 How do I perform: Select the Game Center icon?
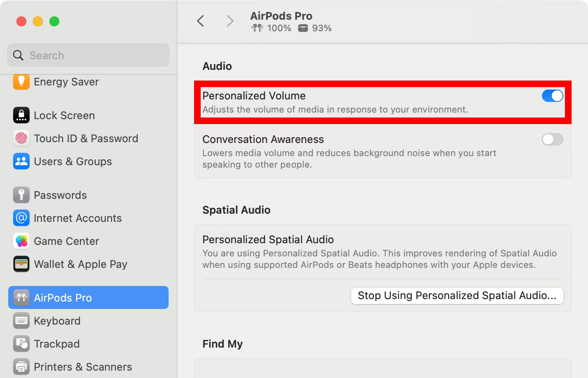(21, 241)
